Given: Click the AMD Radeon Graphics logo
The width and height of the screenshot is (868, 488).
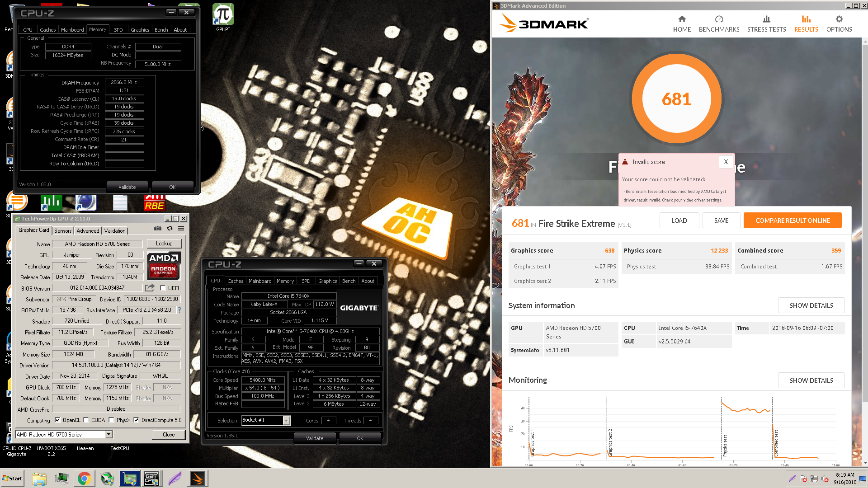Looking at the screenshot, I should point(164,266).
